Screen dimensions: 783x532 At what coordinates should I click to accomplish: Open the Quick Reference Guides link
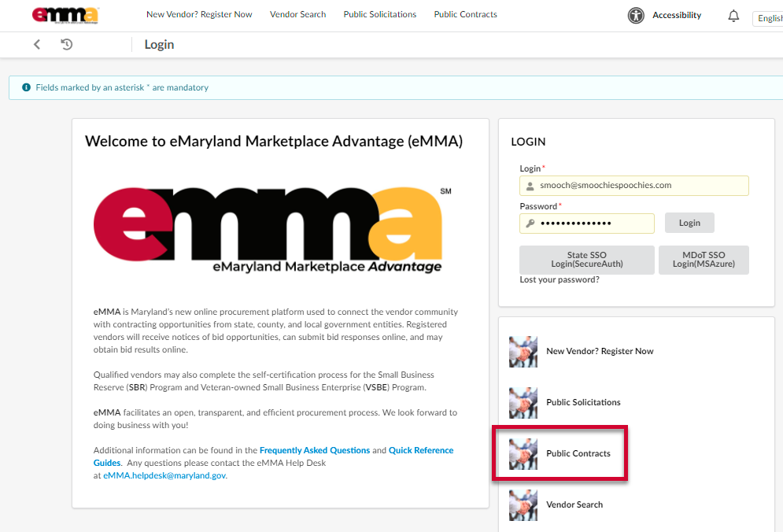pos(421,450)
